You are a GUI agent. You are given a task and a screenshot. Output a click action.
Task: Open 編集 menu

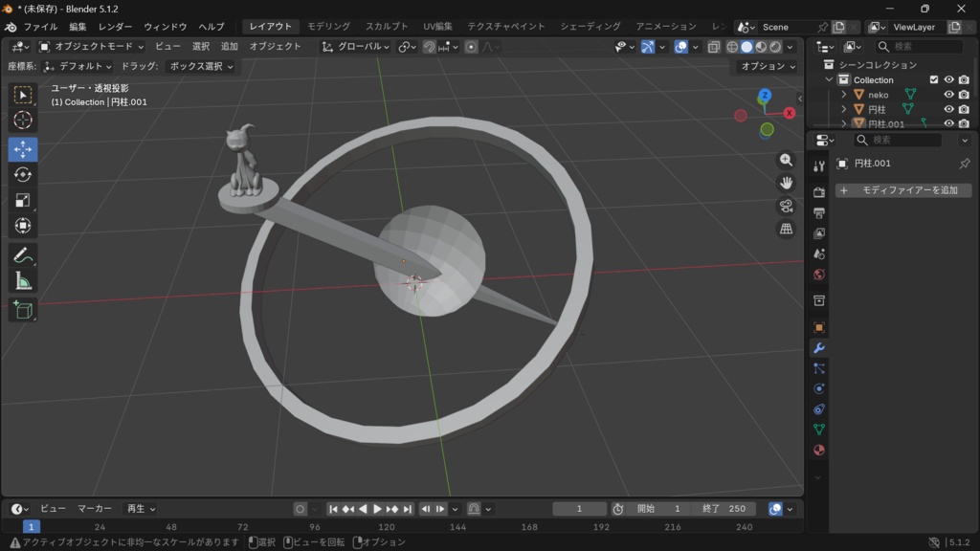click(x=78, y=27)
